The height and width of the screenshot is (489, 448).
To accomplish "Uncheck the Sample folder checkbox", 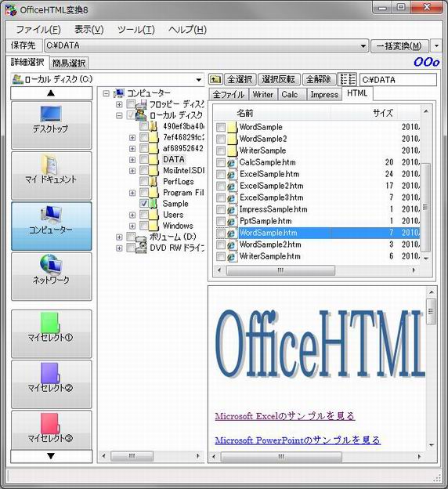I will tap(144, 204).
